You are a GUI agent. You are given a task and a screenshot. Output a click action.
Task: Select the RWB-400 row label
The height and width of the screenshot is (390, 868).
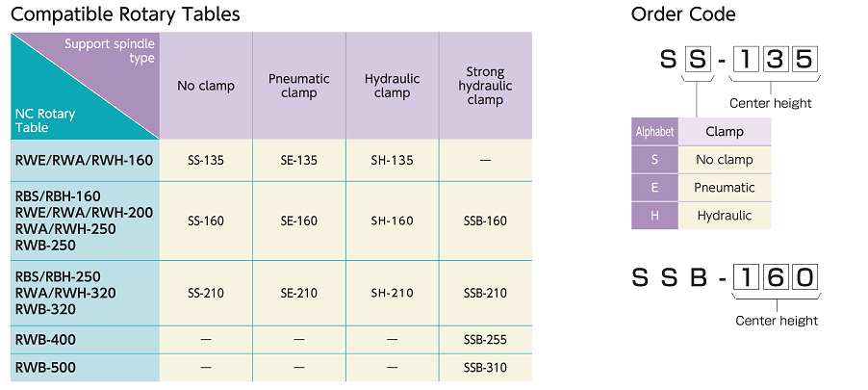[x=45, y=340]
